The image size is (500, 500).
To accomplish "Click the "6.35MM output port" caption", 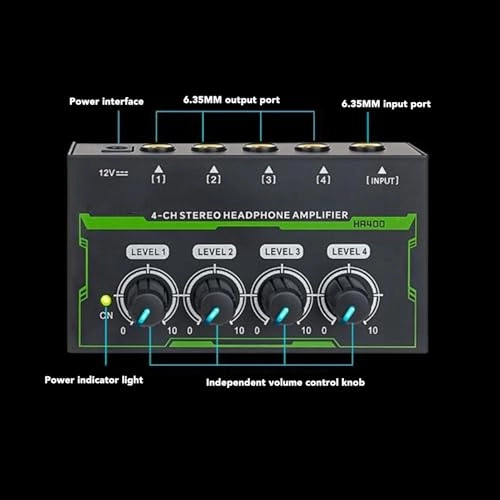I will 232,100.
